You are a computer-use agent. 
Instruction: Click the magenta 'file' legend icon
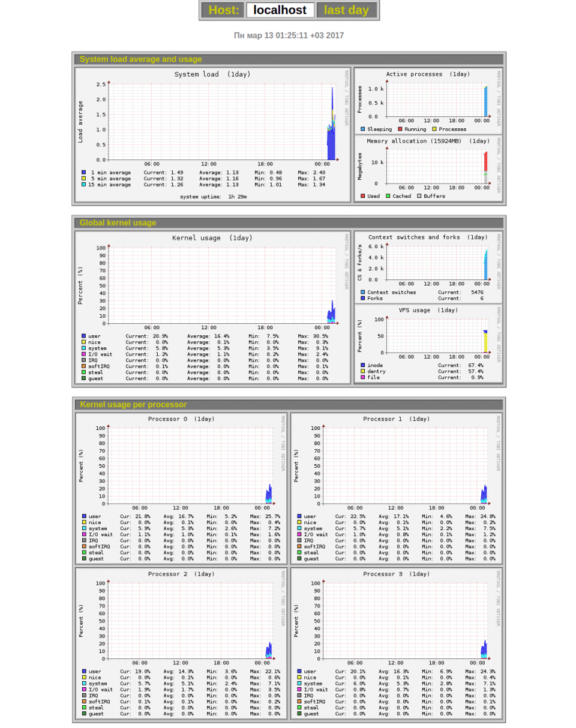tap(362, 377)
